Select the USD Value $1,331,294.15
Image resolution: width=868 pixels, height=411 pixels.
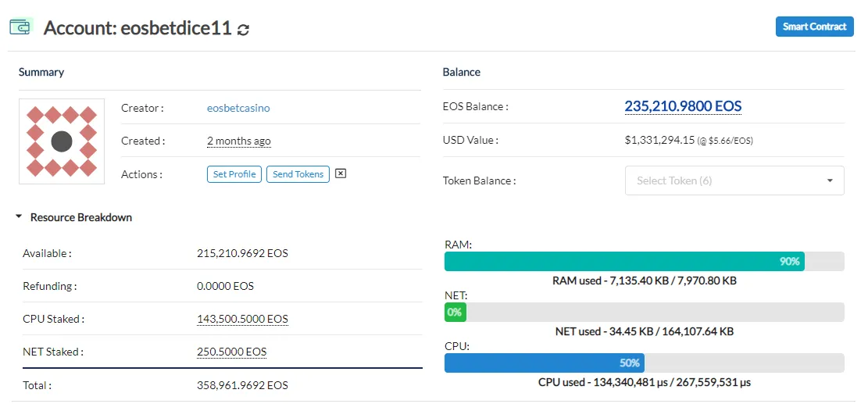[659, 140]
